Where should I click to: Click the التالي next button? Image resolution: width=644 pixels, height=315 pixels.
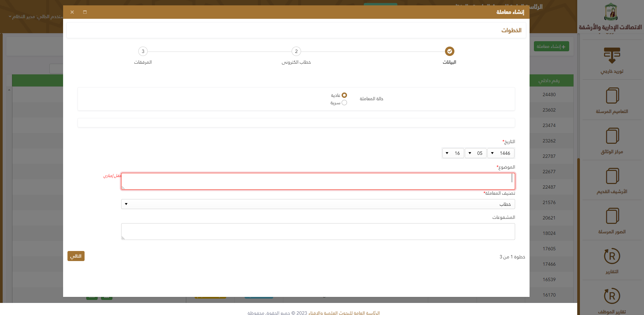pyautogui.click(x=76, y=256)
